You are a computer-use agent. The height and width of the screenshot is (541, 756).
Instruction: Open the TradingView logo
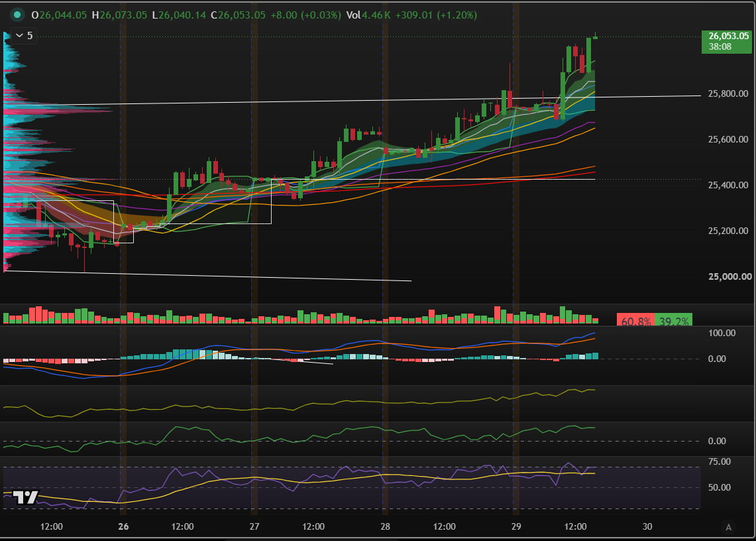point(25,497)
